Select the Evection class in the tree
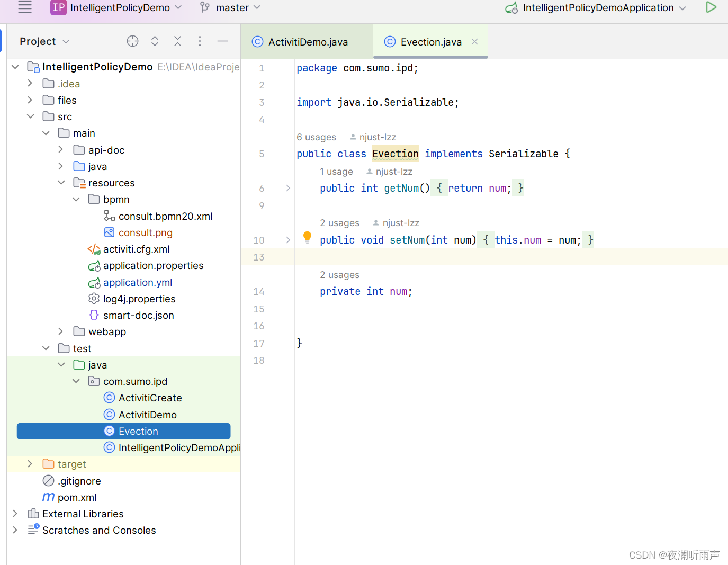The image size is (728, 565). 123,431
